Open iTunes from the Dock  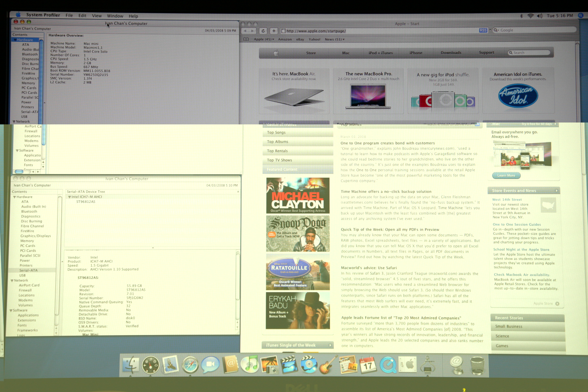click(250, 364)
